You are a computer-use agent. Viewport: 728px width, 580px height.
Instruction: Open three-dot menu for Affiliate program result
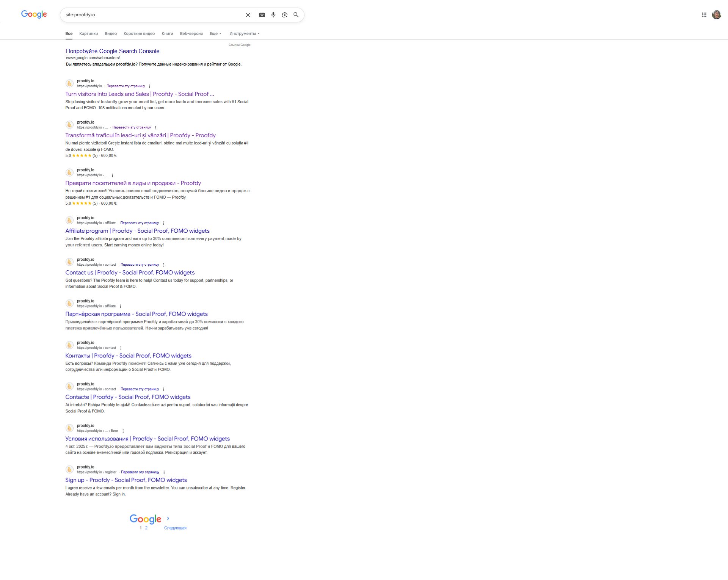coord(164,223)
